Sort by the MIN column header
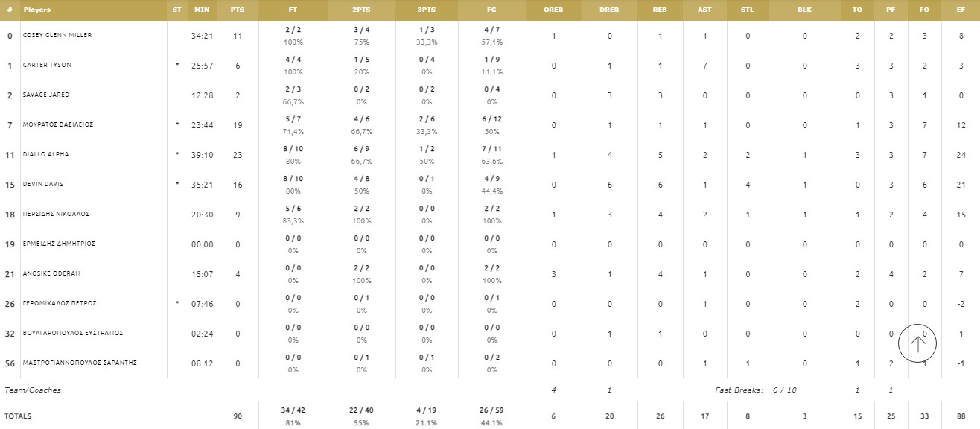The height and width of the screenshot is (429, 980). (201, 10)
